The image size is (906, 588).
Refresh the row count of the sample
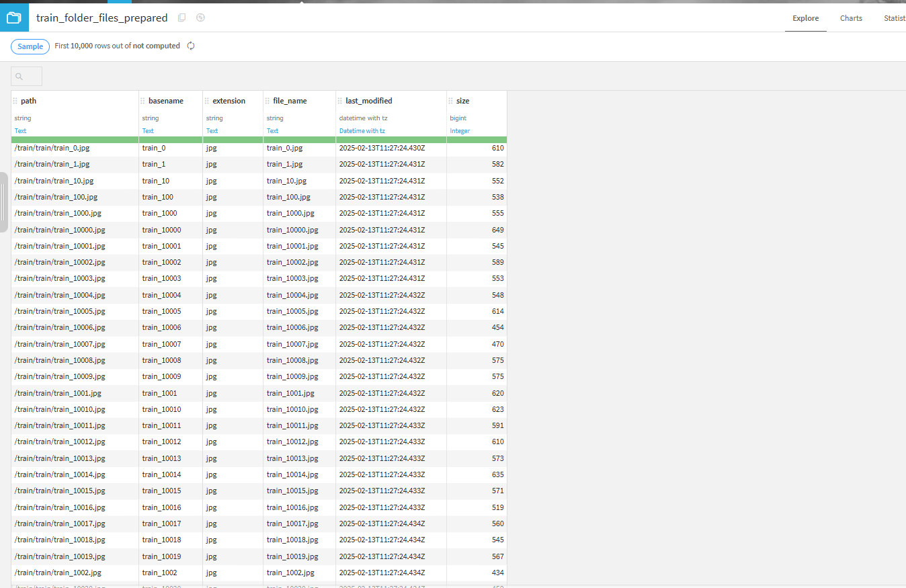coord(191,46)
